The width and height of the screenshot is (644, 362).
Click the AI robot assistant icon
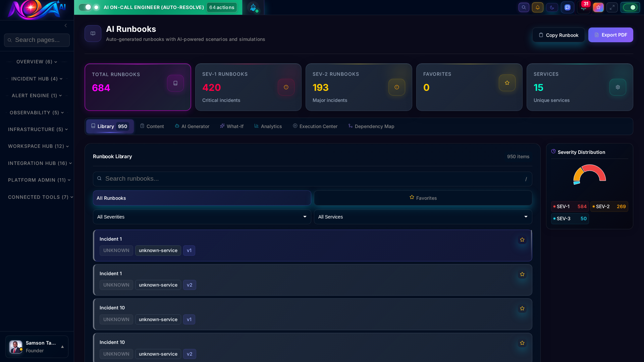pos(253,7)
